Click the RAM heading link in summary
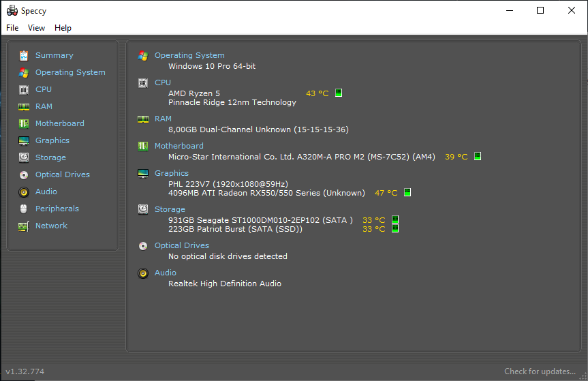This screenshot has width=588, height=381. coord(163,119)
